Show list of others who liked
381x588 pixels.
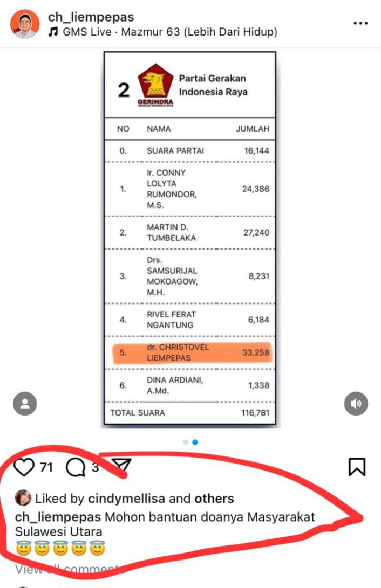(214, 499)
